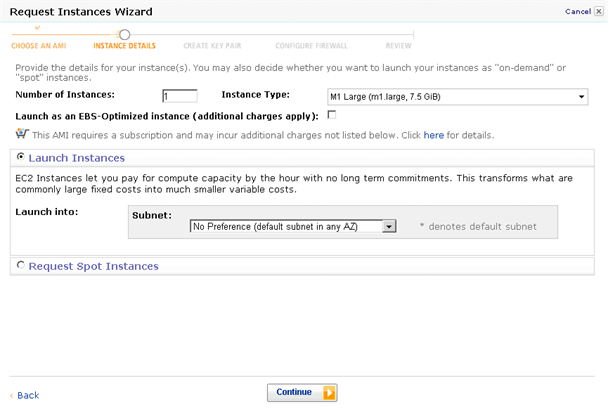Image resolution: width=609 pixels, height=412 pixels.
Task: Select the Launch Instances radio button
Action: [x=21, y=156]
